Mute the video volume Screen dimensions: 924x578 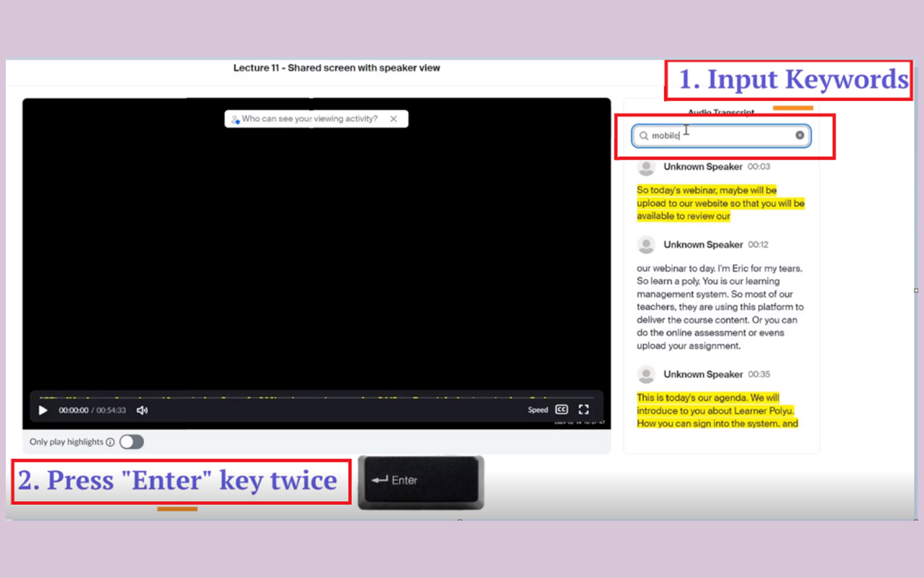tap(142, 410)
